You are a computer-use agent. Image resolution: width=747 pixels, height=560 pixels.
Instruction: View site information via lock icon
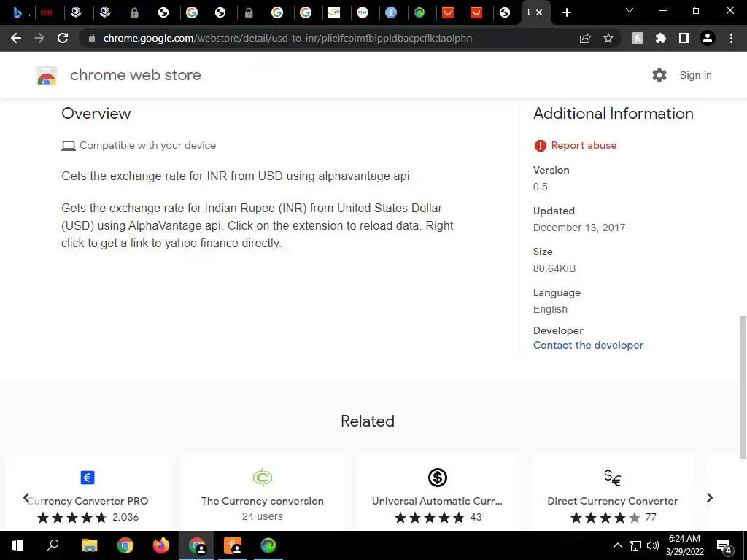(92, 38)
